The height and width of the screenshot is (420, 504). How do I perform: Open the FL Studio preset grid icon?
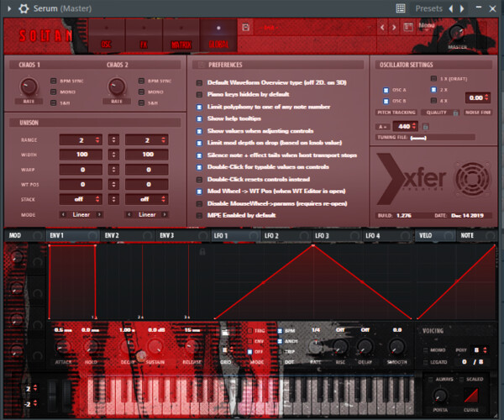point(401,8)
